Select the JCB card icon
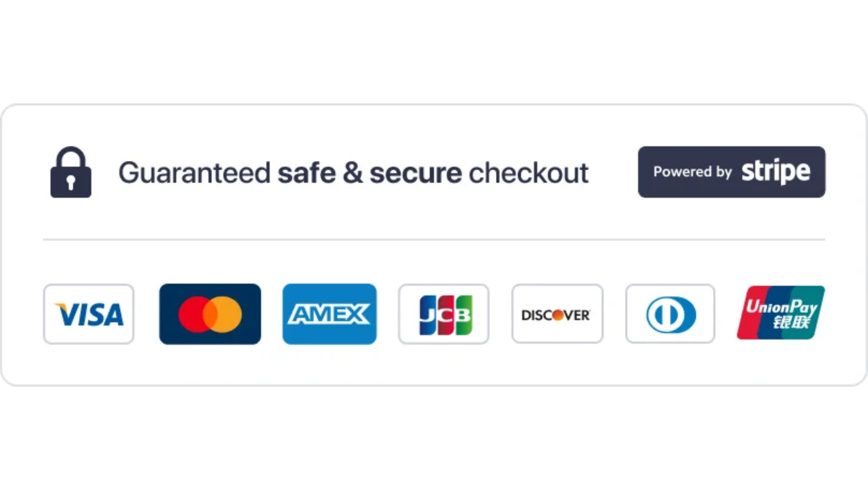This screenshot has width=868, height=490. (x=443, y=314)
